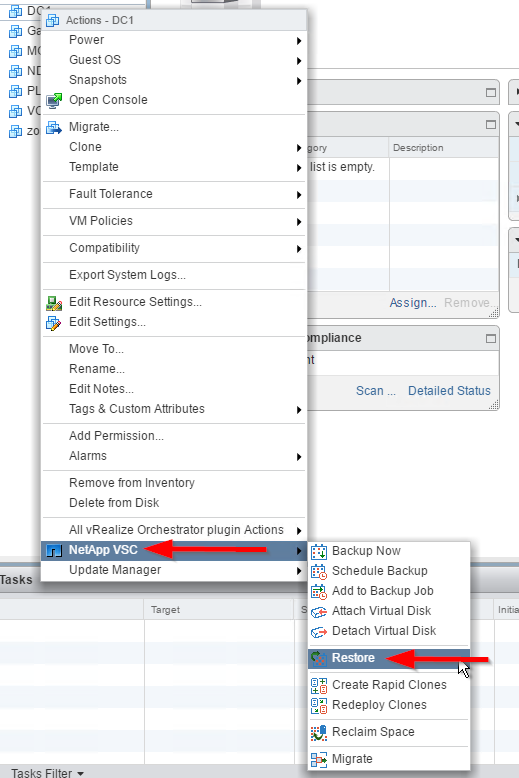The height and width of the screenshot is (778, 519).
Task: Expand the VM Policies submenu arrow
Action: coord(299,221)
